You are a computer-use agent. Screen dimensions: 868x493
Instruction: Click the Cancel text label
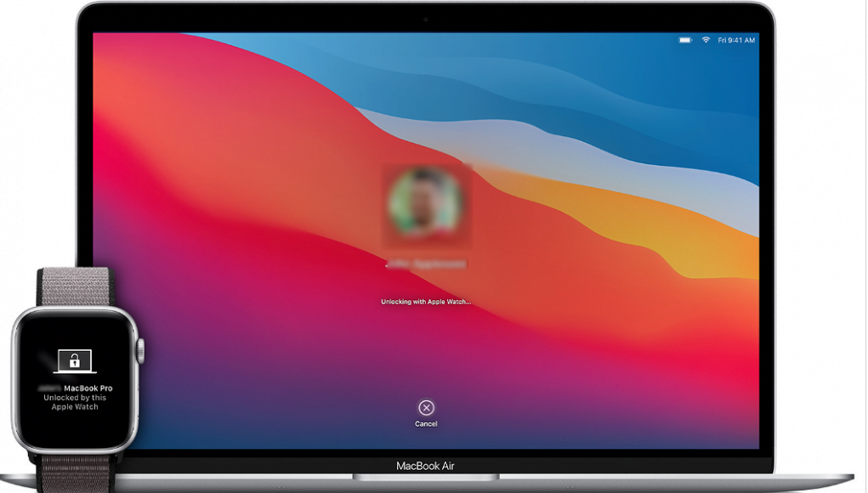pos(426,423)
